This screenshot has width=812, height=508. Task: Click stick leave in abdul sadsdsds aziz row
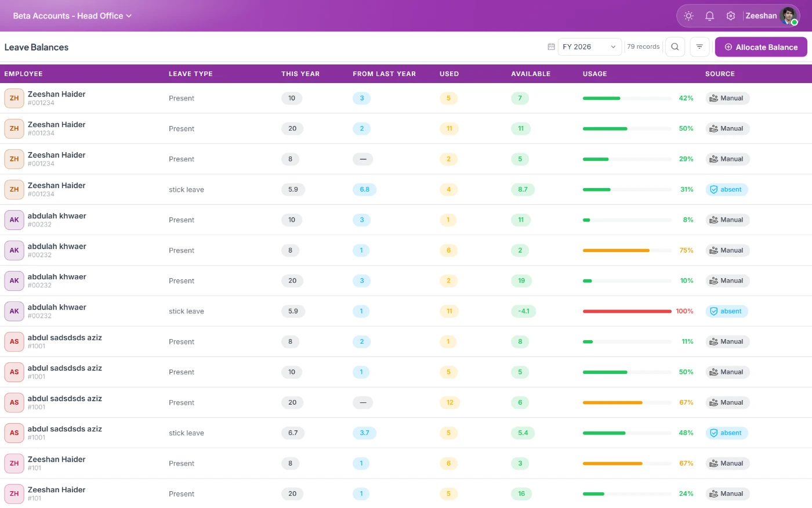click(x=186, y=433)
